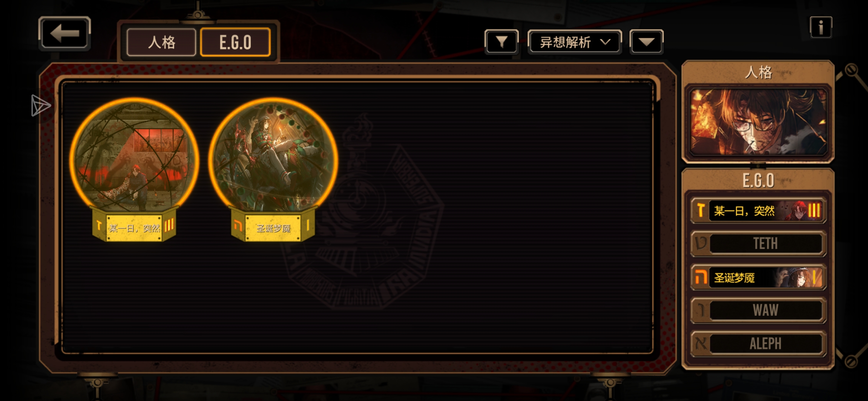Open the filter funnel icon
Screen dimensions: 868x401
[502, 42]
